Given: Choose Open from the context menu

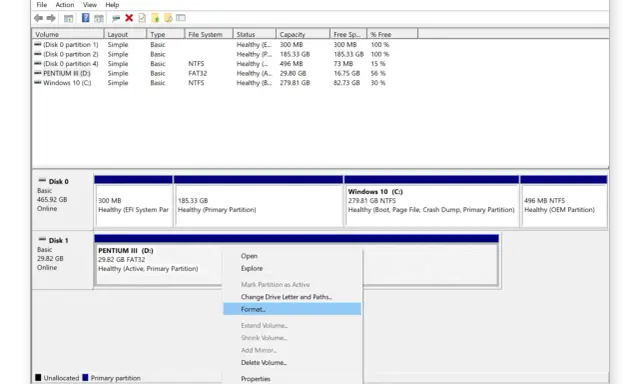Looking at the screenshot, I should click(292, 256).
